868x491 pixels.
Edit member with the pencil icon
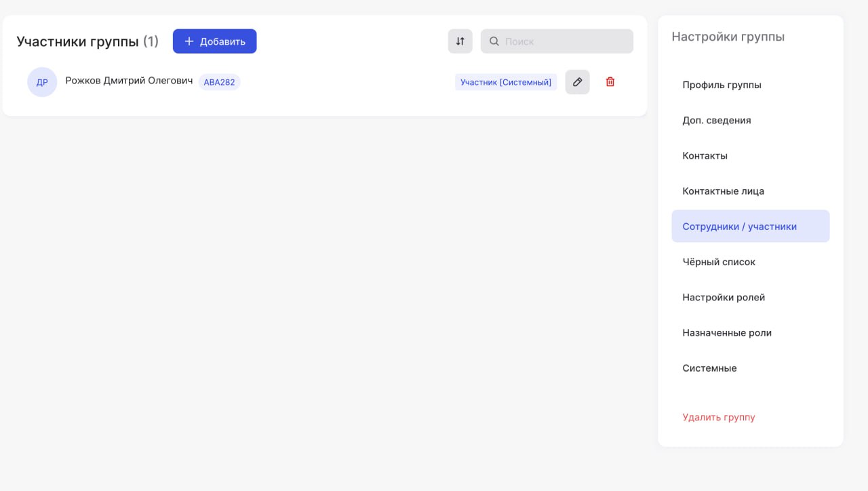[x=577, y=82]
